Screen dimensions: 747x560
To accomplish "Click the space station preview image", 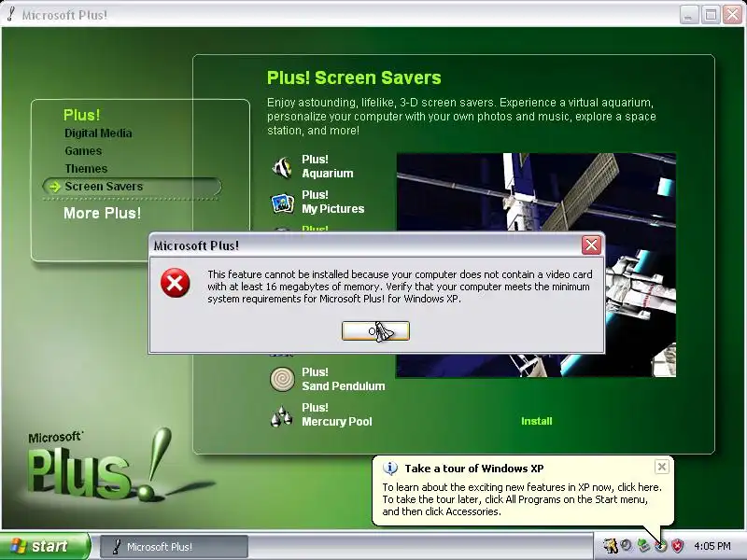I will (x=536, y=265).
